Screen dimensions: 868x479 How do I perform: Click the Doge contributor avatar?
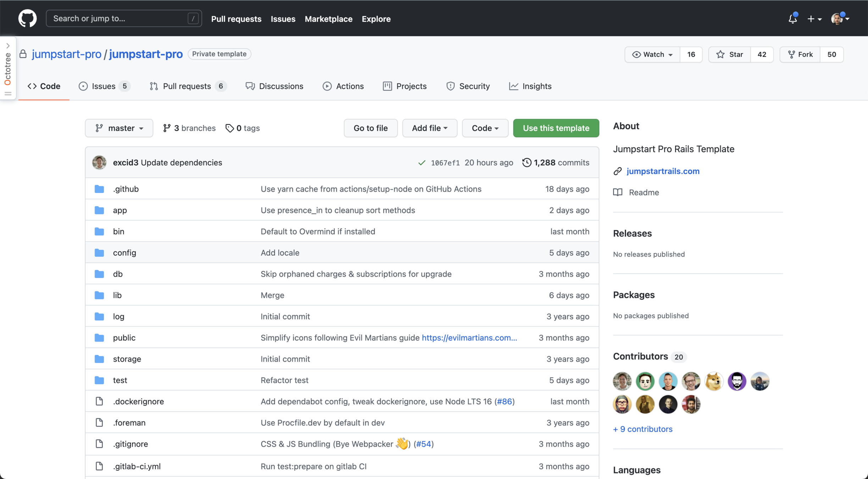(x=714, y=381)
